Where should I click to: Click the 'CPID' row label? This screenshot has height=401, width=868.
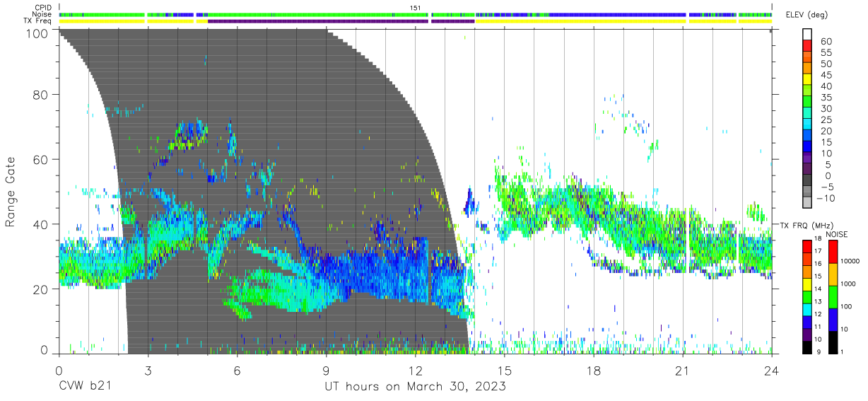coord(42,8)
